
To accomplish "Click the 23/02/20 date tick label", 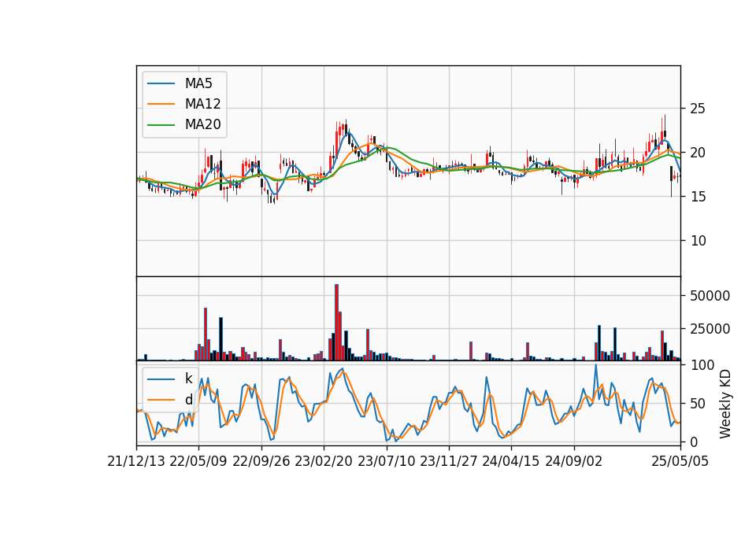I will 324,461.
